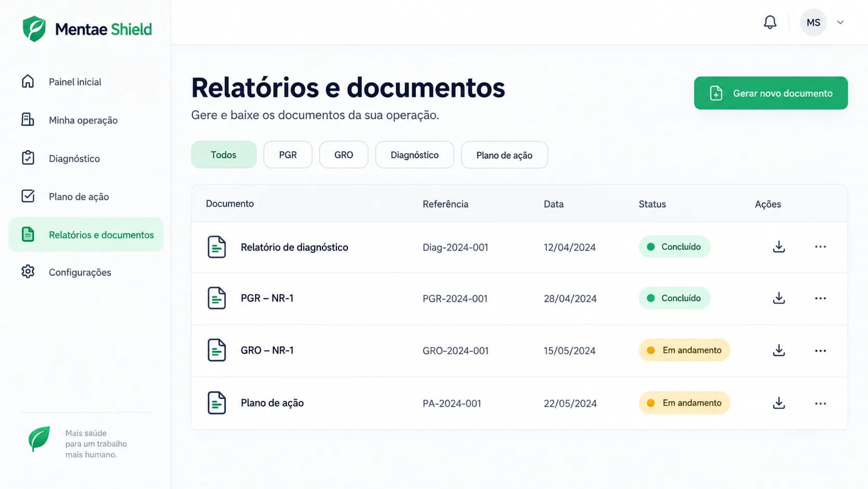Filter documents by GRO
868x489 pixels.
tap(344, 155)
